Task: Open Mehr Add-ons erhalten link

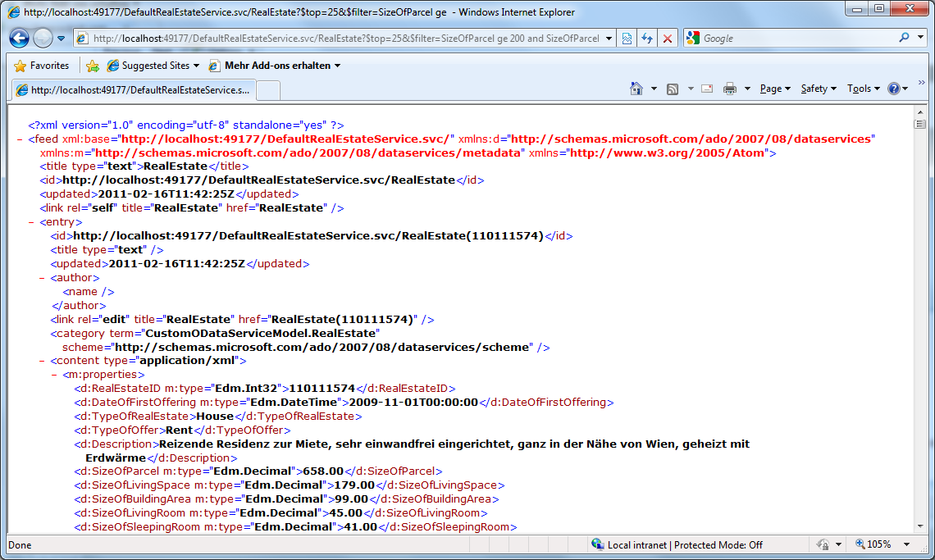Action: click(275, 66)
